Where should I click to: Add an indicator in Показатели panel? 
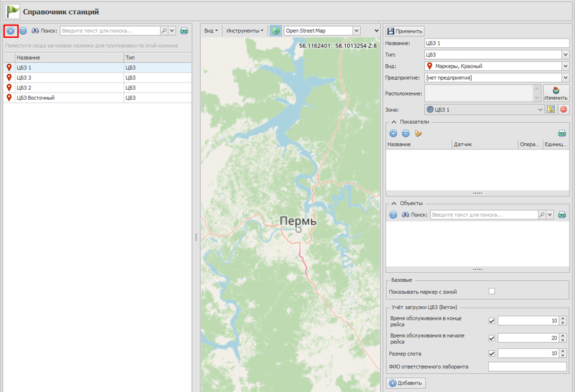click(393, 133)
